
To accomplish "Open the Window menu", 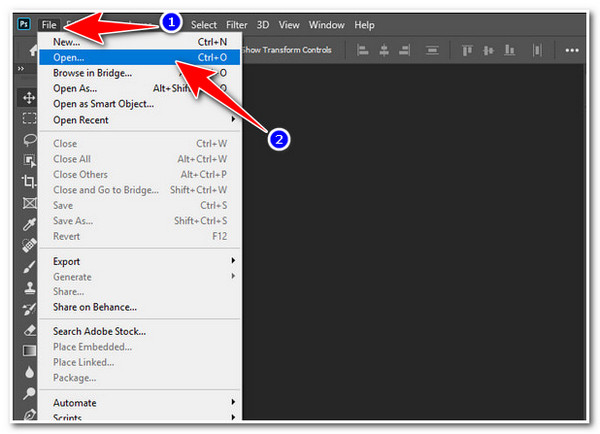I will coord(326,25).
